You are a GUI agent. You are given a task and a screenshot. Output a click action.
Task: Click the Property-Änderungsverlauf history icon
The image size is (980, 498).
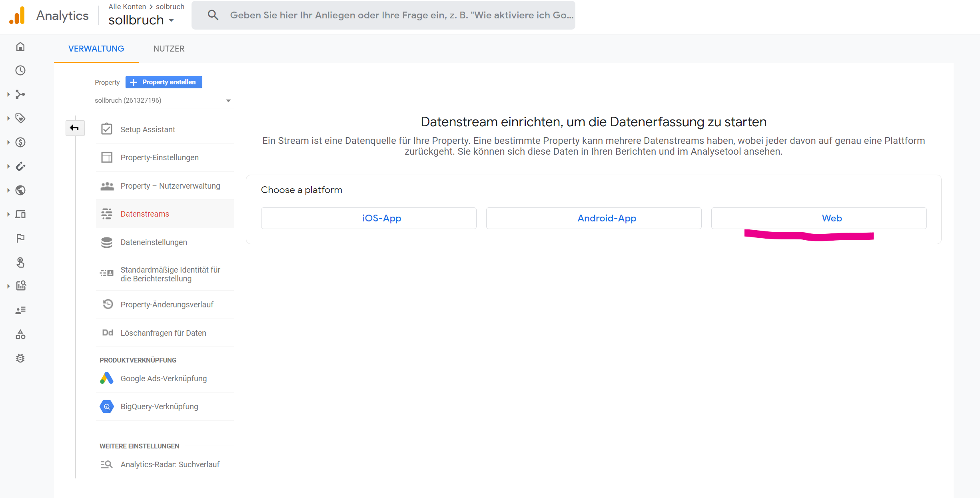click(x=108, y=304)
